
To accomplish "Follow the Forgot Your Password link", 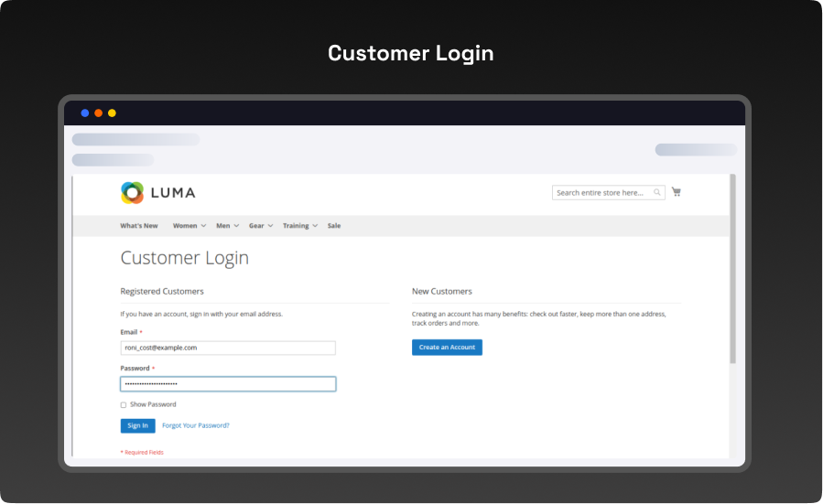I will 196,425.
